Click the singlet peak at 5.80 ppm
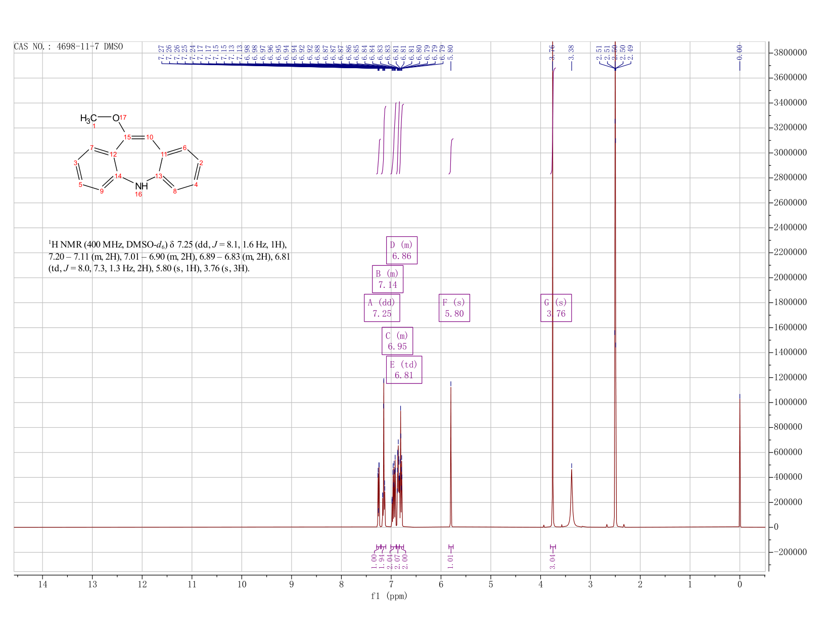The height and width of the screenshot is (644, 834). [x=451, y=457]
